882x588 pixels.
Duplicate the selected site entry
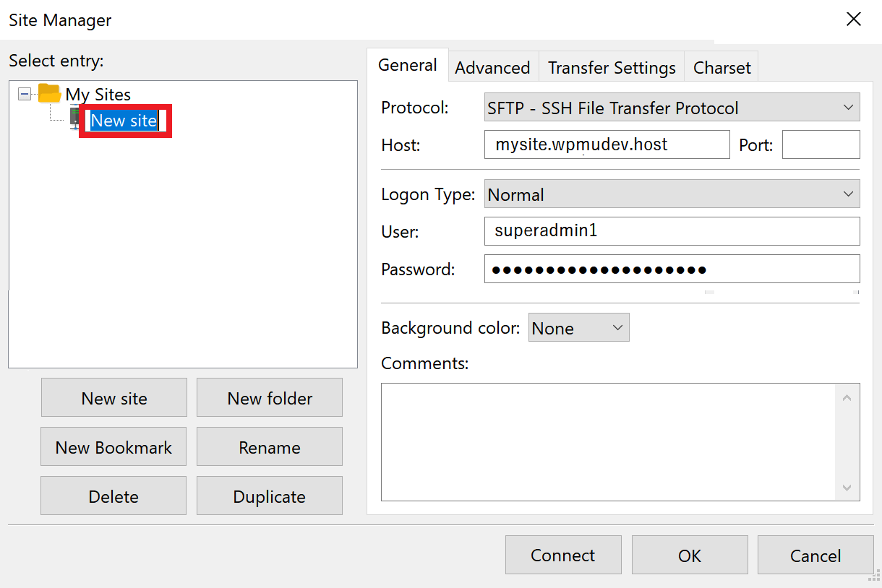click(270, 496)
